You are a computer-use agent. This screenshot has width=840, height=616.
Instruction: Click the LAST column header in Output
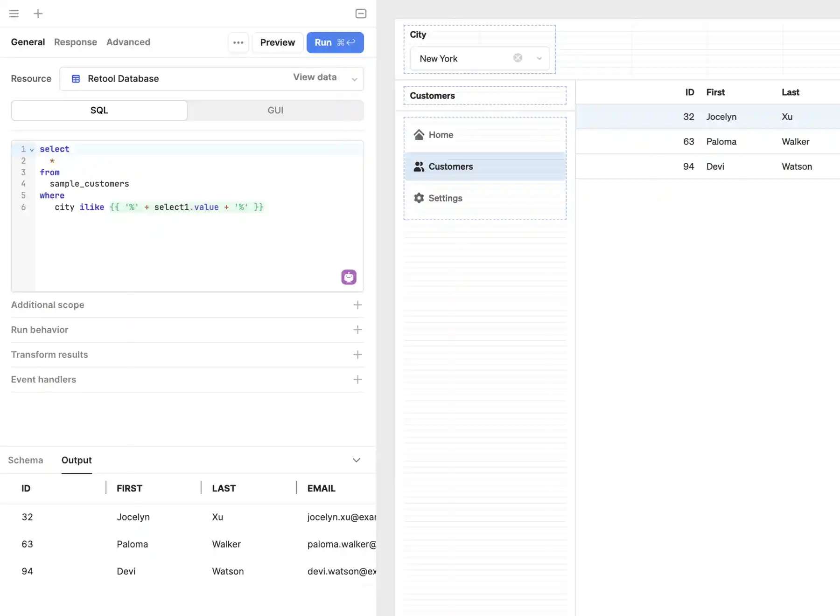click(224, 488)
